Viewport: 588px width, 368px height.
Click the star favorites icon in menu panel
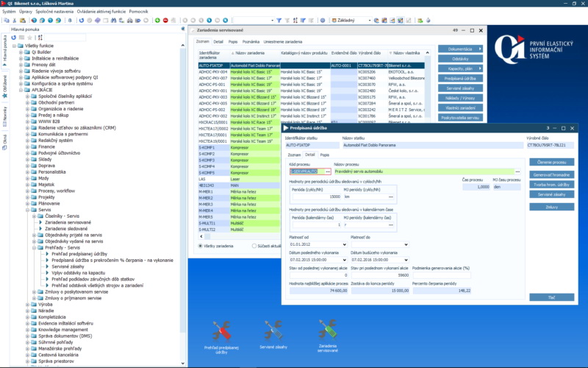[29, 38]
